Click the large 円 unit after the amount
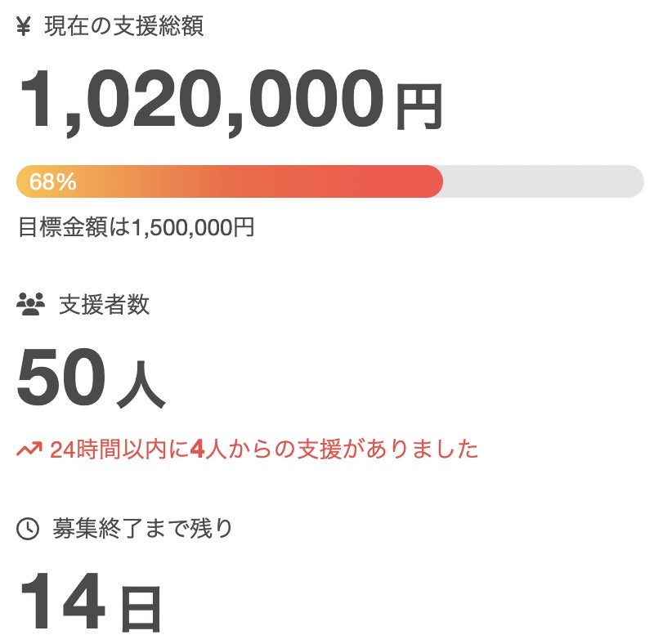Viewport: 654px width, 644px height. pos(419,106)
